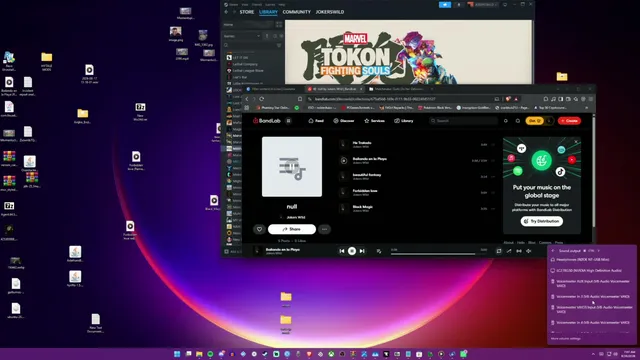
Task: Click the yellow Get membership button
Action: pyautogui.click(x=535, y=121)
